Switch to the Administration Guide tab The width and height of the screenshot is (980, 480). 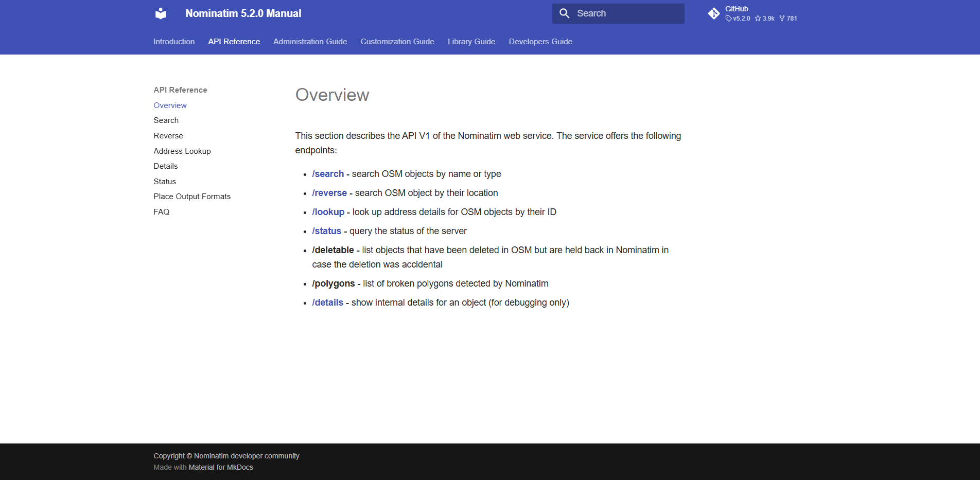point(310,42)
